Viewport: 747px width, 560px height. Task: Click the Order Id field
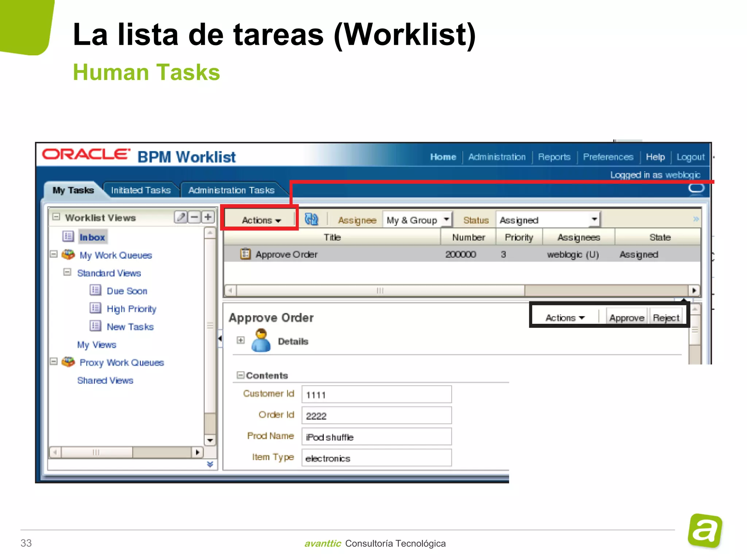[377, 415]
